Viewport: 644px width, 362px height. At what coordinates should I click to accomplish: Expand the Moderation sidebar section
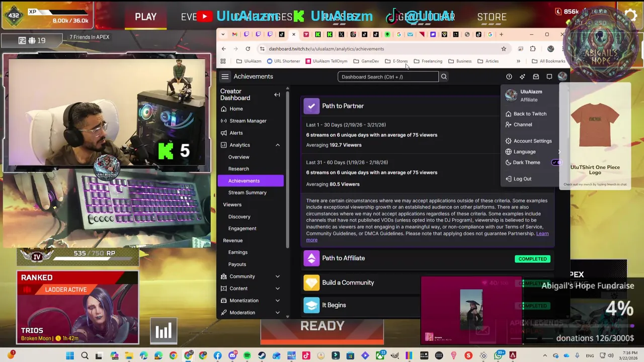point(277,313)
